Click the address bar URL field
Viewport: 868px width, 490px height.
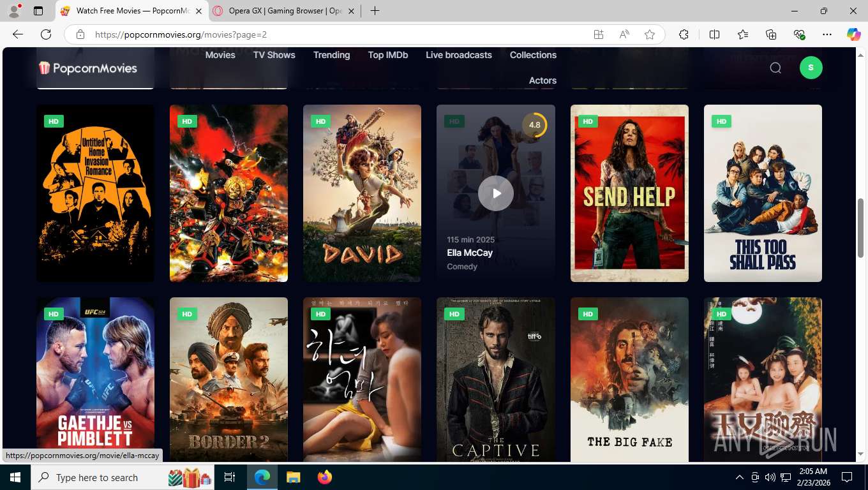[338, 34]
